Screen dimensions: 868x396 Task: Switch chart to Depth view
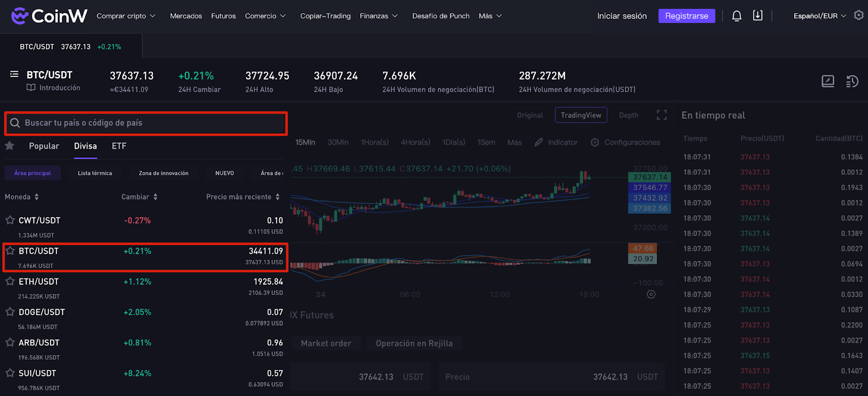click(x=629, y=115)
